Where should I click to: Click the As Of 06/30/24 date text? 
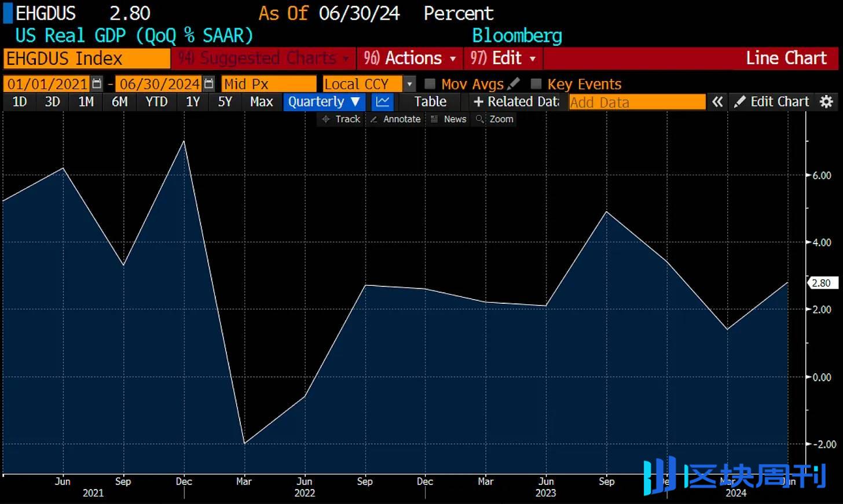tap(329, 13)
